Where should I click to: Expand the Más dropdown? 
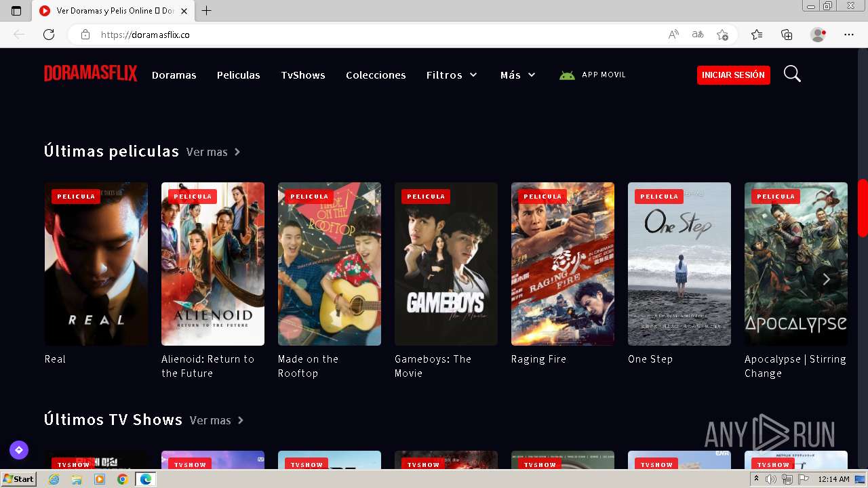pos(518,75)
